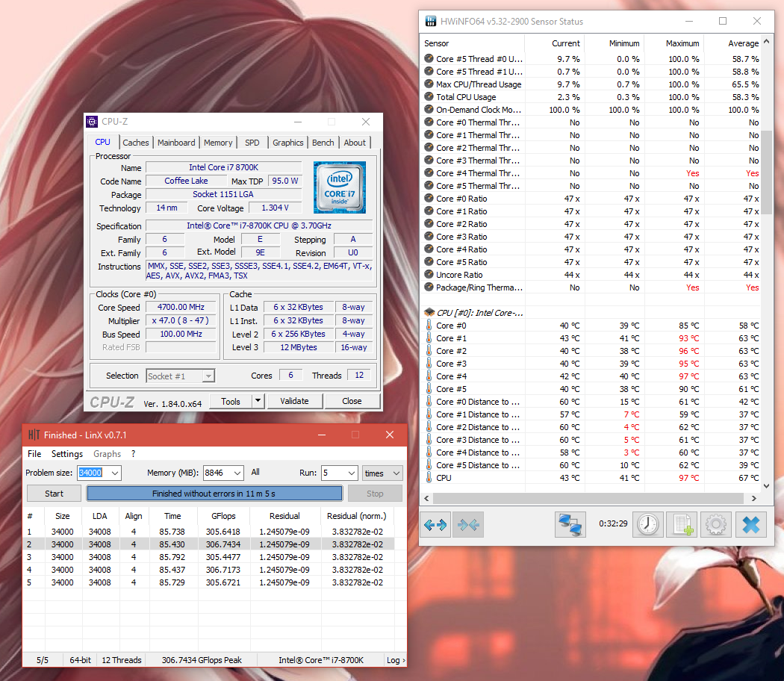Switch to the Bench tab in CPU-Z
The image size is (784, 681).
click(x=323, y=143)
